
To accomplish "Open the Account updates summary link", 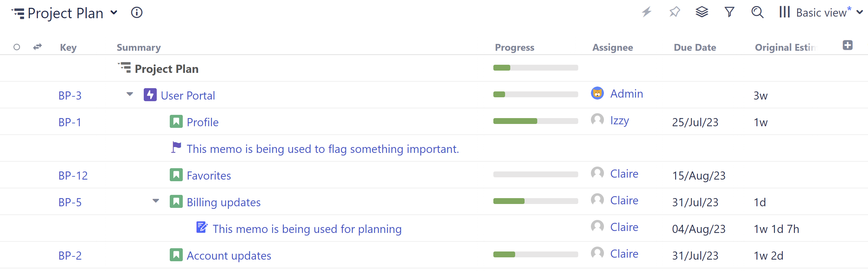I will (x=229, y=256).
